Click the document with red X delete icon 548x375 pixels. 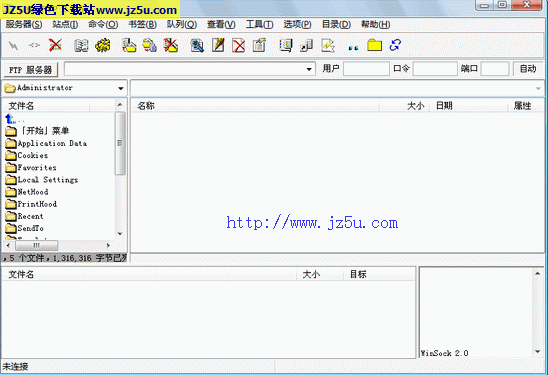coord(239,45)
